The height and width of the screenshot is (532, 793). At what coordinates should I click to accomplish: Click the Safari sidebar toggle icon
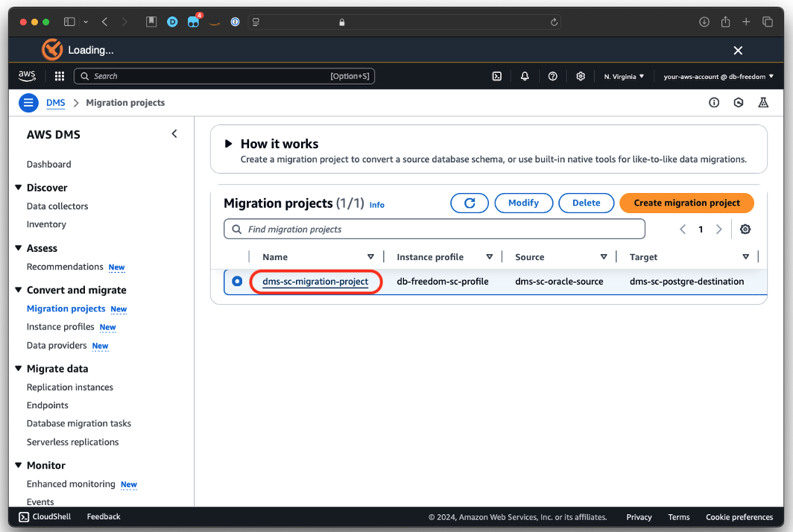tap(69, 22)
